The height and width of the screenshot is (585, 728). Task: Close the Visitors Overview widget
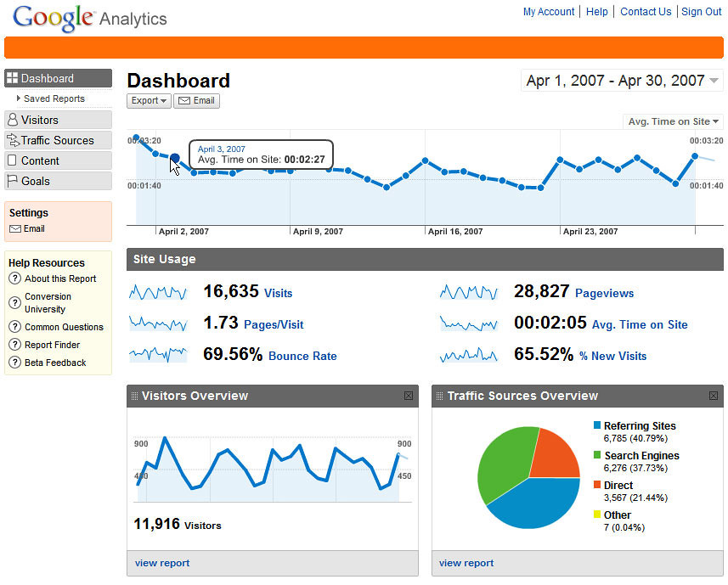click(x=408, y=396)
